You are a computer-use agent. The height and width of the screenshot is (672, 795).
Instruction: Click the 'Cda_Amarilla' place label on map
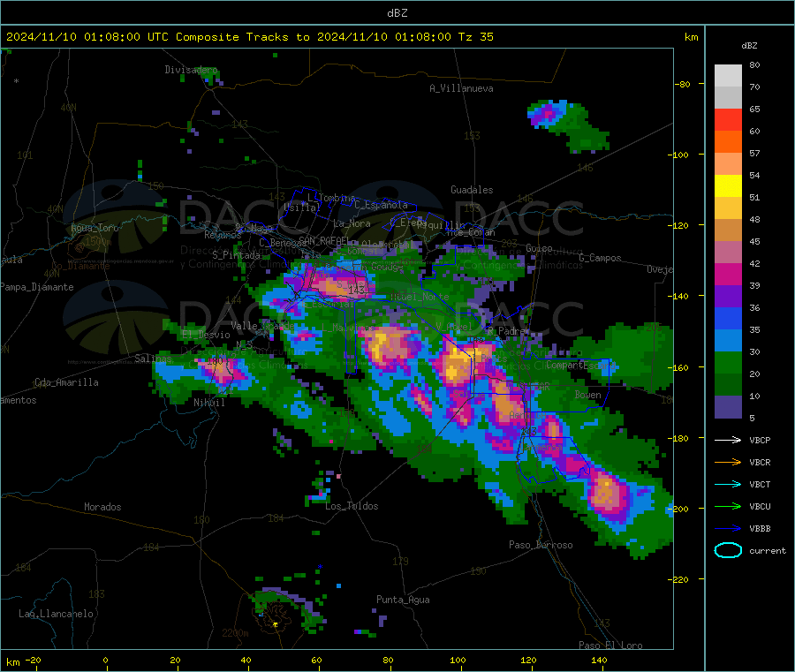point(66,382)
